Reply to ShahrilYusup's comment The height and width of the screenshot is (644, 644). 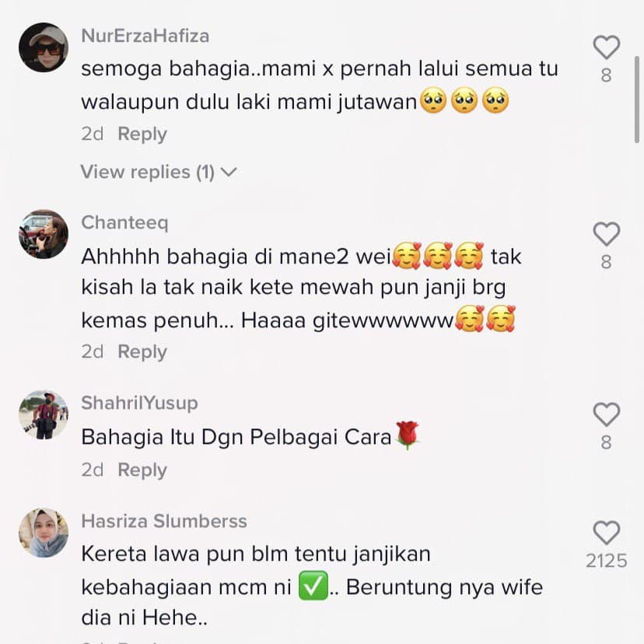coord(142,470)
